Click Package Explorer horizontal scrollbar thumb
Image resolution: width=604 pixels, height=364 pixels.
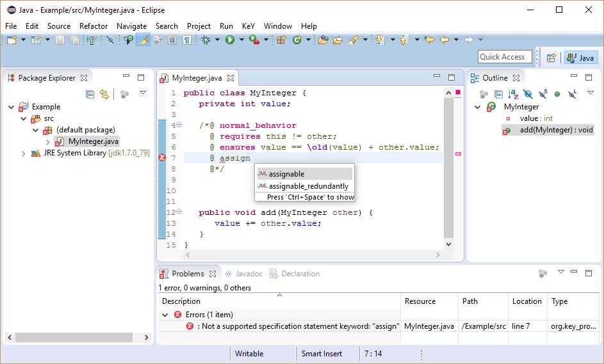coord(74,337)
